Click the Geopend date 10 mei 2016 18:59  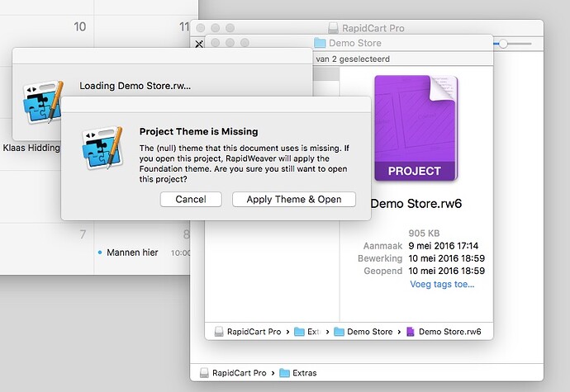[446, 271]
